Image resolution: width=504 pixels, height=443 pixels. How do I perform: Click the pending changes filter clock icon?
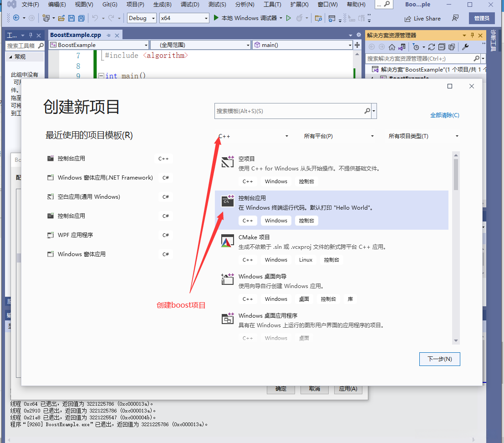(416, 47)
